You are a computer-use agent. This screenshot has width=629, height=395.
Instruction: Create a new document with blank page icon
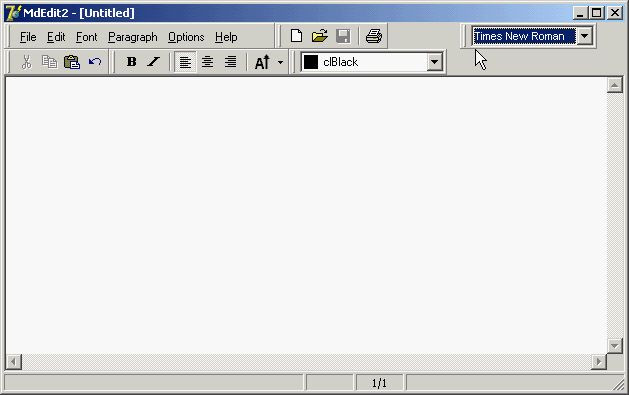click(x=296, y=36)
